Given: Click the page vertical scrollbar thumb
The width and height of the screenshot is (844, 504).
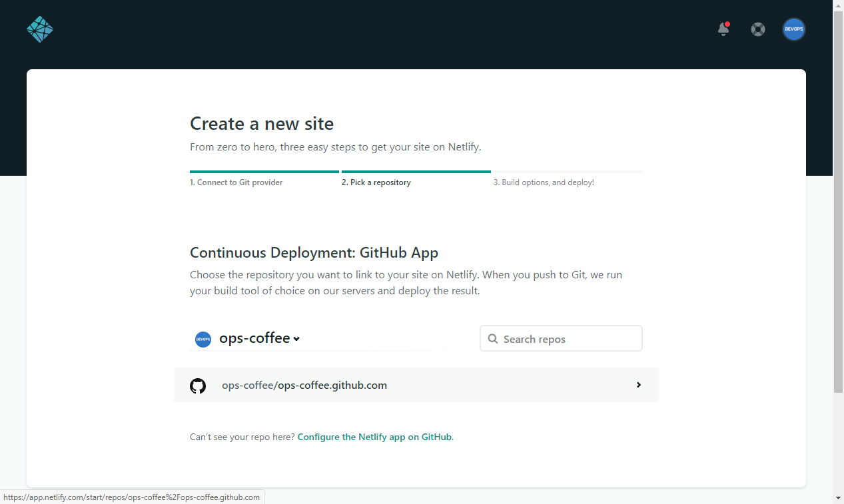Looking at the screenshot, I should (838, 201).
